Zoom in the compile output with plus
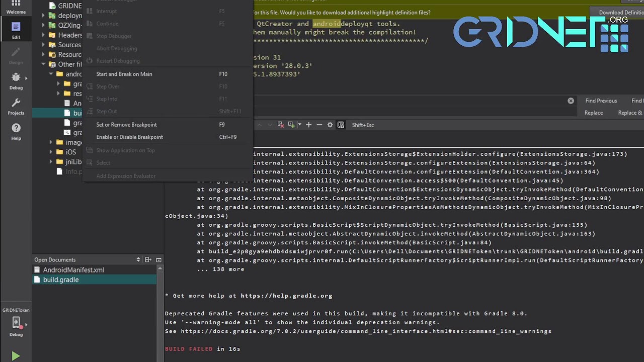This screenshot has height=362, width=644. [x=308, y=125]
